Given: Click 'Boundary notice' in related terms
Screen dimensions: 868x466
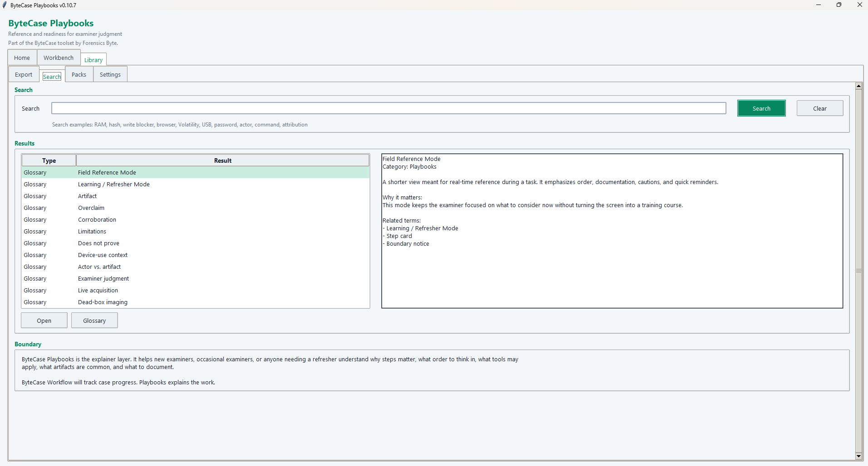Looking at the screenshot, I should (x=408, y=243).
